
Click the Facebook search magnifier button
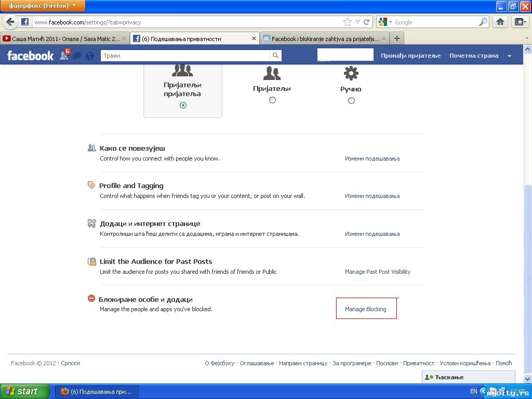pyautogui.click(x=275, y=55)
